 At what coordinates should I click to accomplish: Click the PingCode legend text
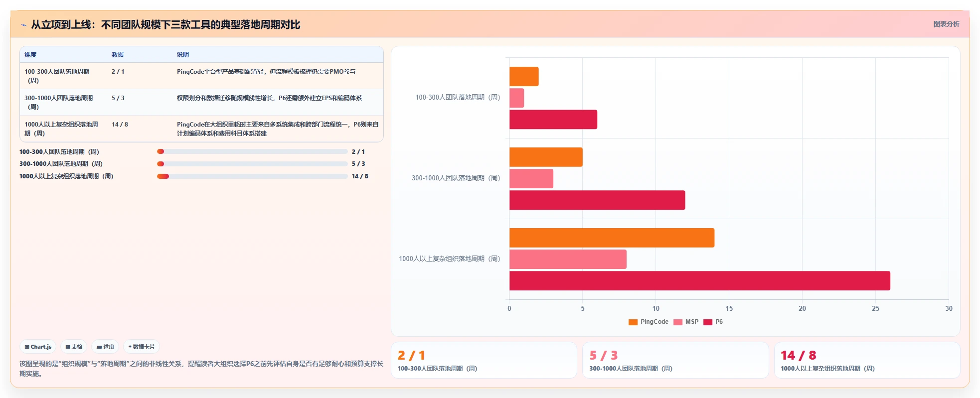[x=654, y=322]
